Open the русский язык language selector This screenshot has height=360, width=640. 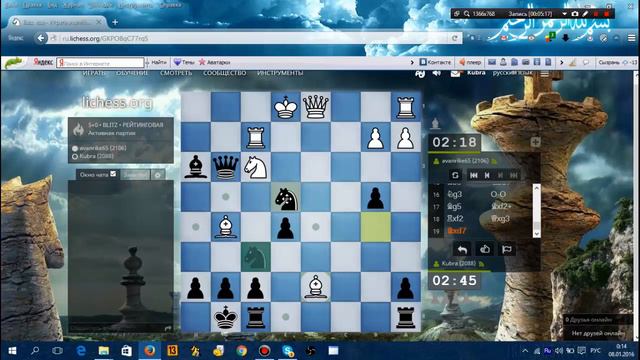(512, 73)
